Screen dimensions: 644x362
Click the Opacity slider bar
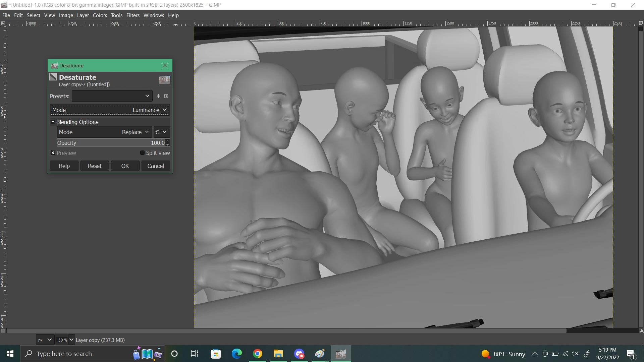click(x=111, y=143)
